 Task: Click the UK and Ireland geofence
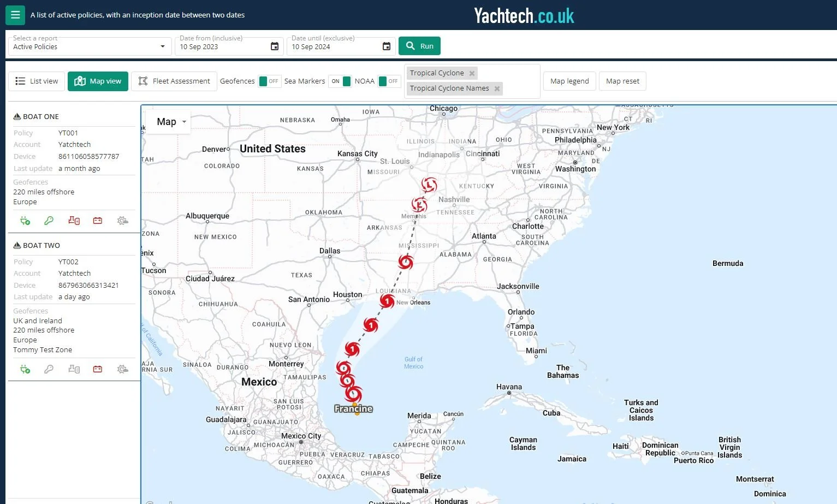pyautogui.click(x=38, y=321)
